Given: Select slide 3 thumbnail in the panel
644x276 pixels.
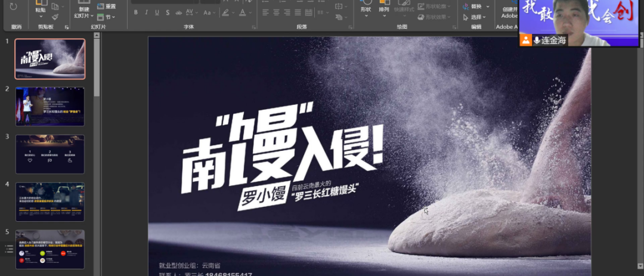Looking at the screenshot, I should coord(50,154).
